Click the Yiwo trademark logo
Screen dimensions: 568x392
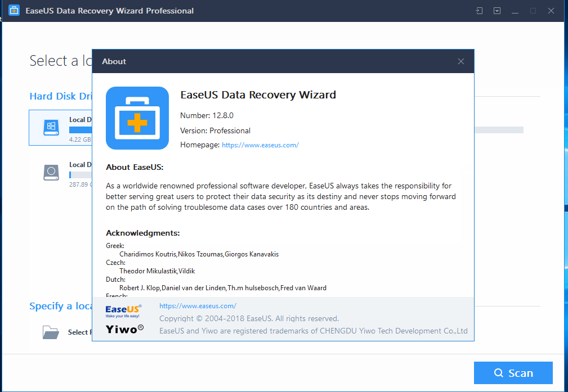tap(124, 329)
